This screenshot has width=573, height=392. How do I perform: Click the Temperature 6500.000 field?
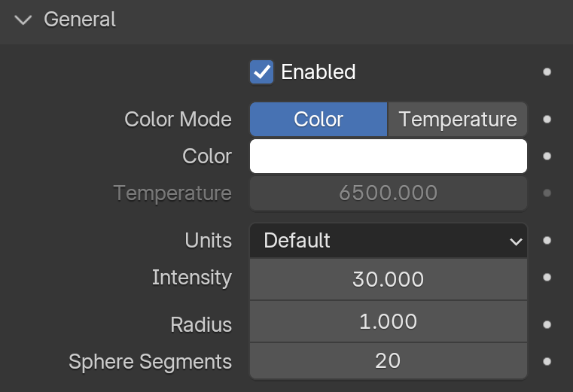[x=389, y=193]
